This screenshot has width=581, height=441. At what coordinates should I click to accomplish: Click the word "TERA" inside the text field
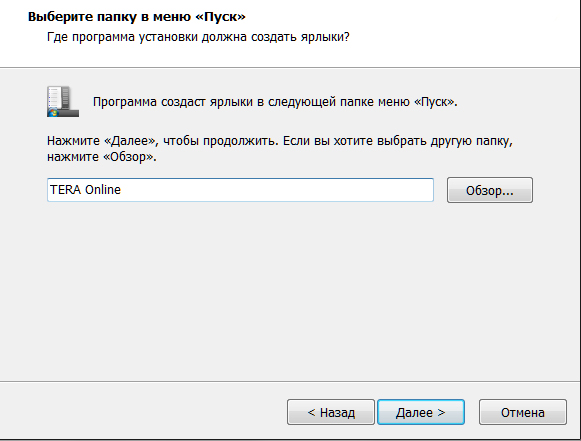click(66, 190)
